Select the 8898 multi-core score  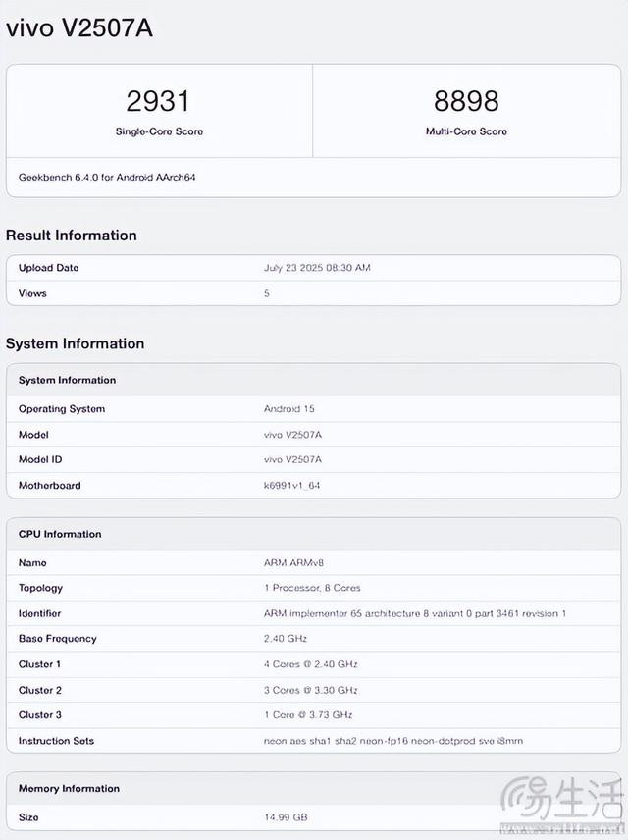coord(466,101)
